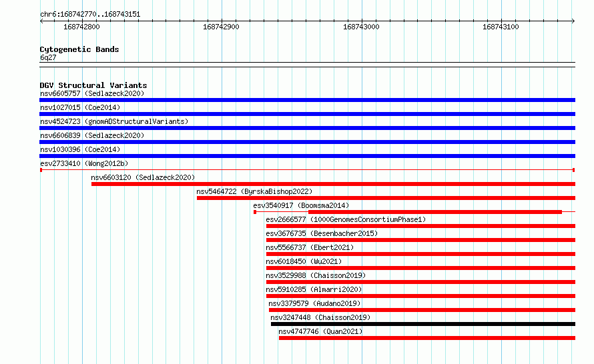
Task: Click ruler position 168742800
Action: [x=82, y=27]
